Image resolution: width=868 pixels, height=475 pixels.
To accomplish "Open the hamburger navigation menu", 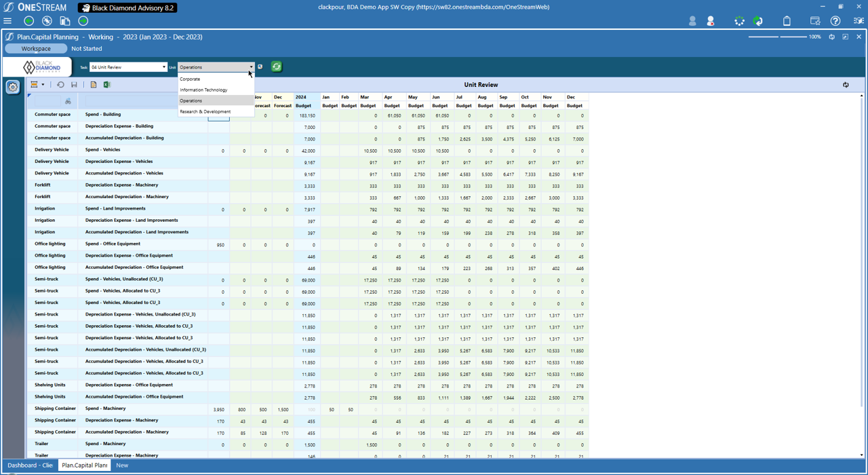I will [x=7, y=20].
